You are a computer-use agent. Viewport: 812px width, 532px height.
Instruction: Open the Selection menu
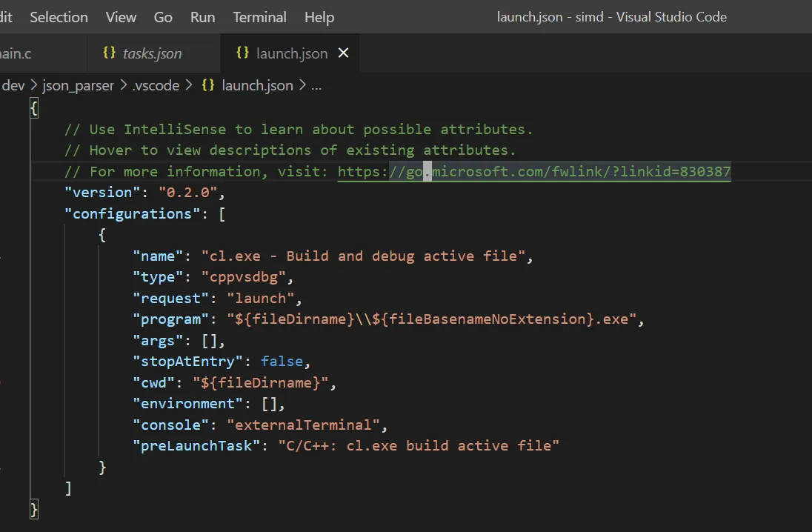[x=59, y=17]
